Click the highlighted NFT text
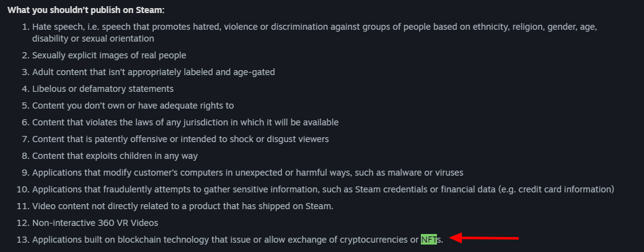 click(x=429, y=239)
